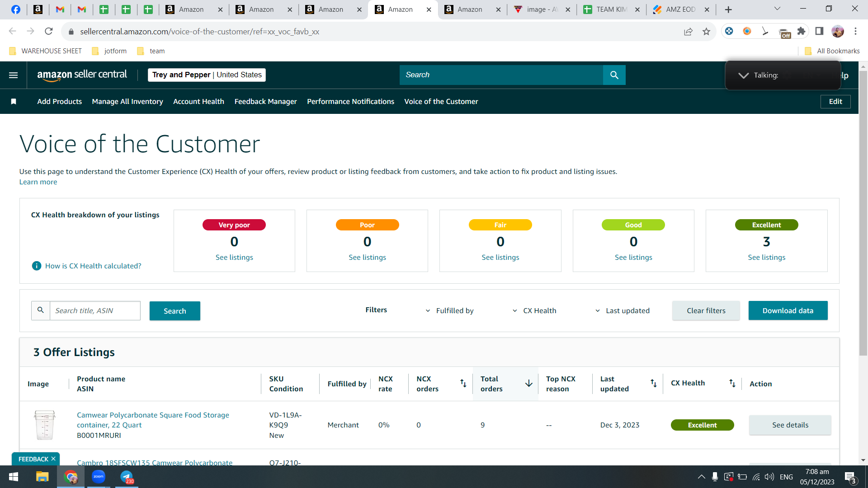Go to Account Health
The width and height of the screenshot is (868, 488).
pyautogui.click(x=198, y=102)
